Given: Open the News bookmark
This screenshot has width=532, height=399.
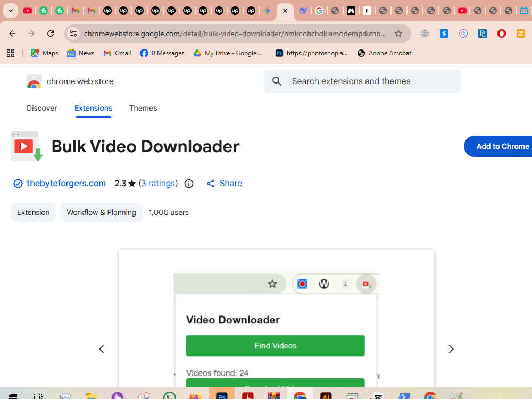Looking at the screenshot, I should click(x=80, y=53).
